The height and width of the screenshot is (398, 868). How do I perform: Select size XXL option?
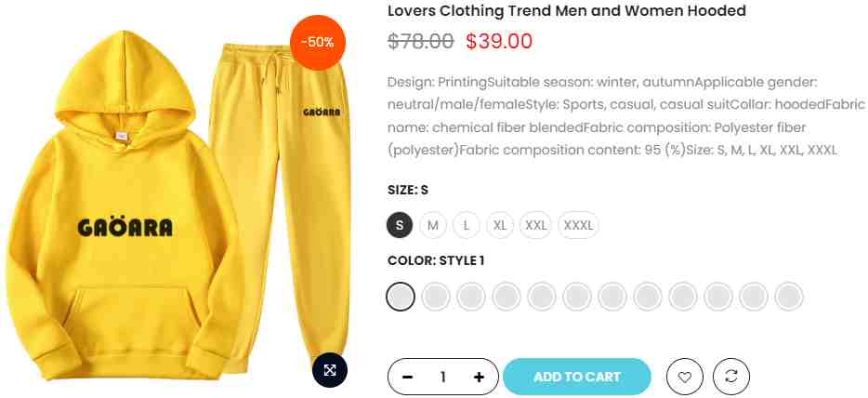point(536,225)
